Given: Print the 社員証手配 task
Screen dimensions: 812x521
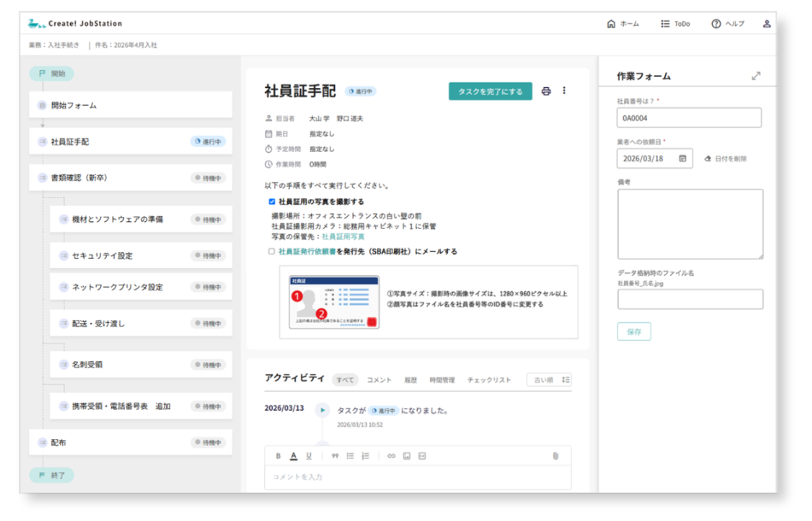Looking at the screenshot, I should [544, 90].
